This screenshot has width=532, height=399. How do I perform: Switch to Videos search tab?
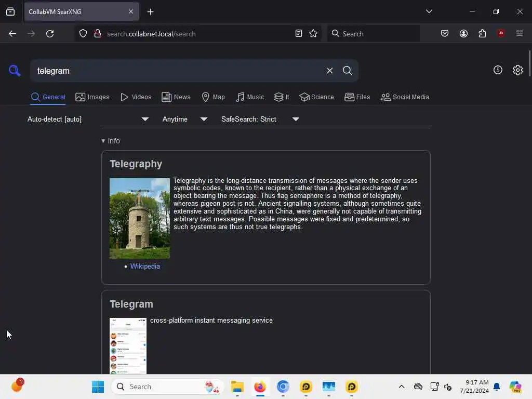[136, 97]
